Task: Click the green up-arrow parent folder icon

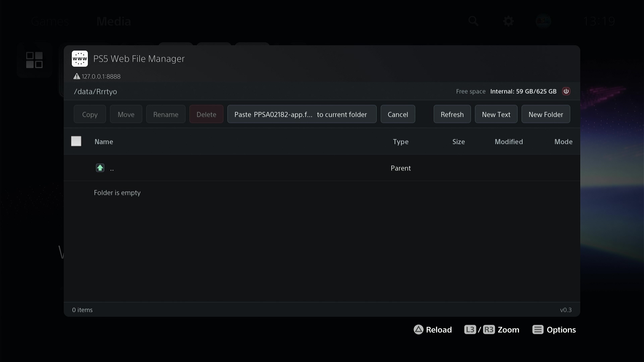Action: tap(100, 168)
